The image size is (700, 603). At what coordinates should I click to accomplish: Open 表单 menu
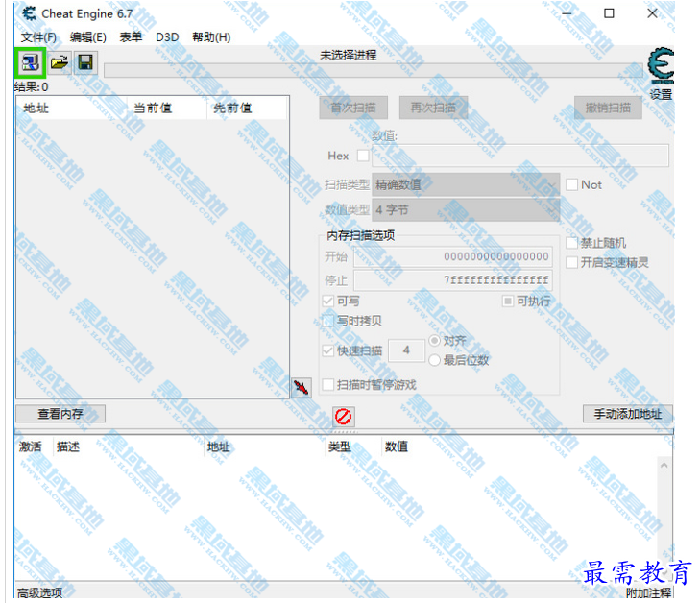[x=131, y=37]
